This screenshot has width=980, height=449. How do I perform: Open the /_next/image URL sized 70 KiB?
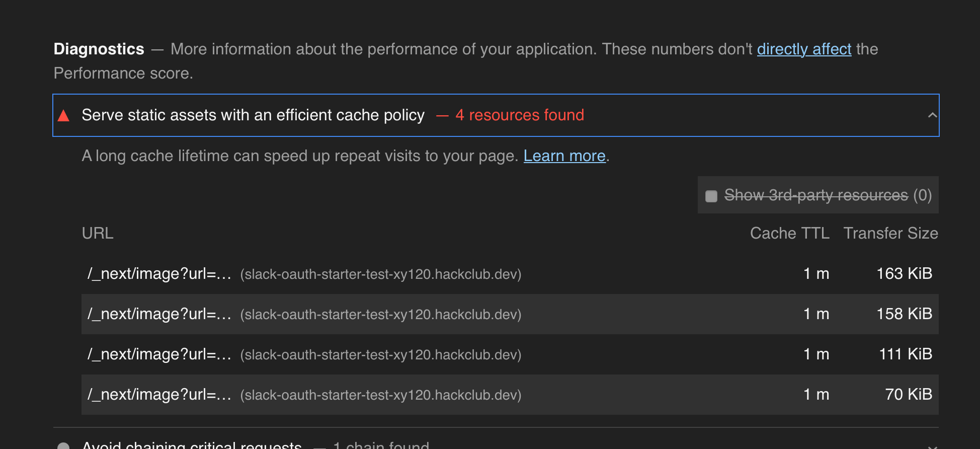pyautogui.click(x=159, y=395)
